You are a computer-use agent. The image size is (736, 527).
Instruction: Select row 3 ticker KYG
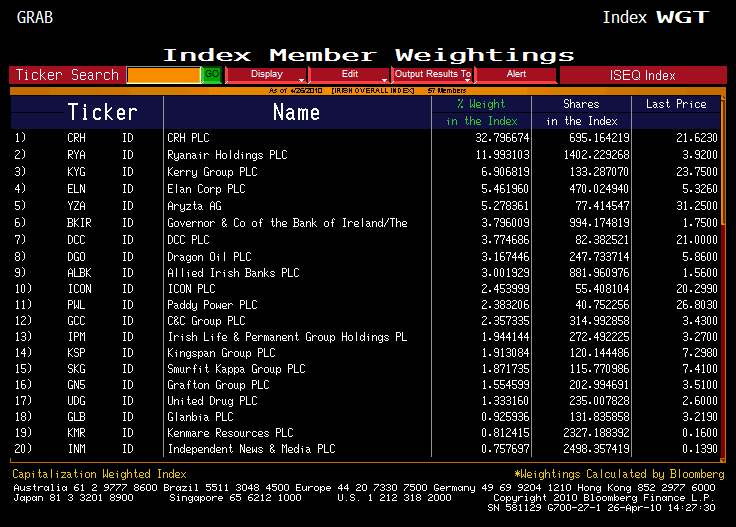[77, 172]
